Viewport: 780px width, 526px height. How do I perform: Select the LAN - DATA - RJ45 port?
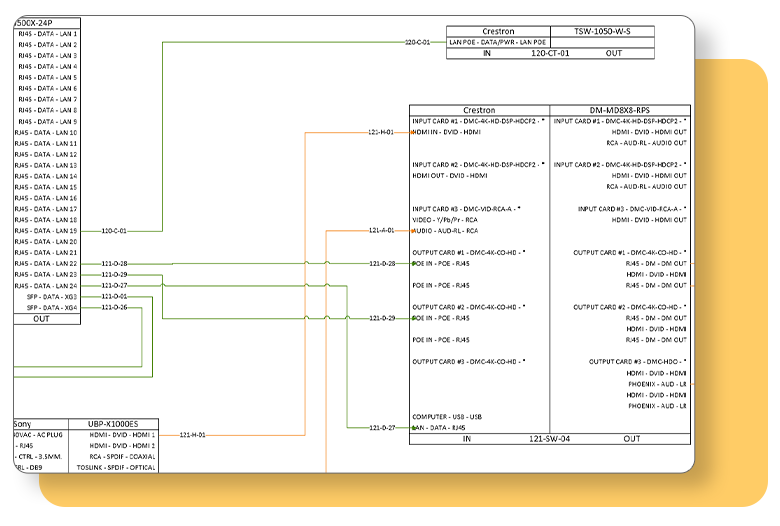pyautogui.click(x=438, y=428)
